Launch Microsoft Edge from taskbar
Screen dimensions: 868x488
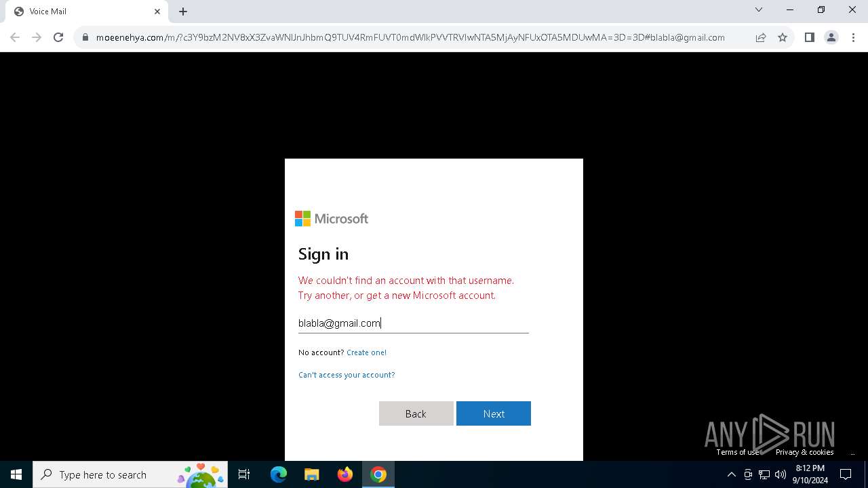tap(279, 474)
